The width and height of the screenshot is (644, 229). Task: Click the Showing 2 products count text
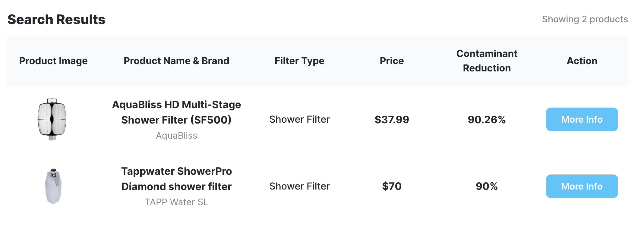tap(585, 19)
